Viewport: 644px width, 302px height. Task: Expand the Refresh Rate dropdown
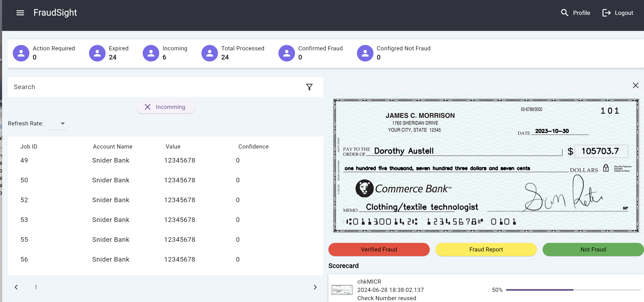[x=62, y=123]
